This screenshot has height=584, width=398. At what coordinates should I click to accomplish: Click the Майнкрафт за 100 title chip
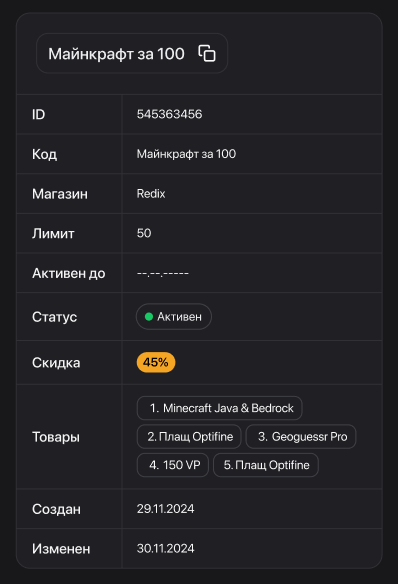tap(132, 53)
